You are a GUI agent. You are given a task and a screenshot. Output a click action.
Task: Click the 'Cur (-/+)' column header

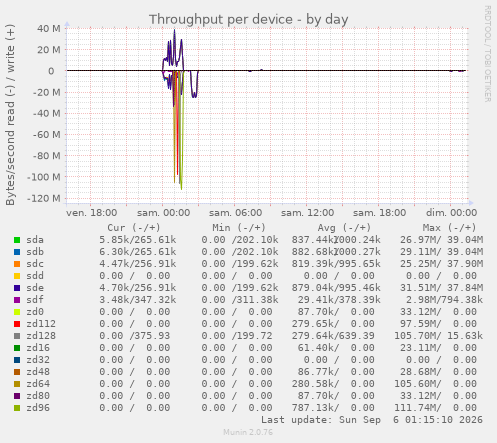point(134,228)
